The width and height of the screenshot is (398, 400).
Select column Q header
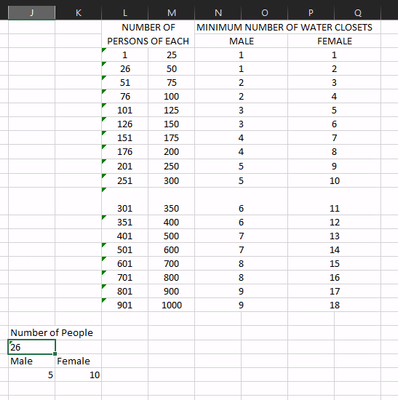(x=357, y=13)
